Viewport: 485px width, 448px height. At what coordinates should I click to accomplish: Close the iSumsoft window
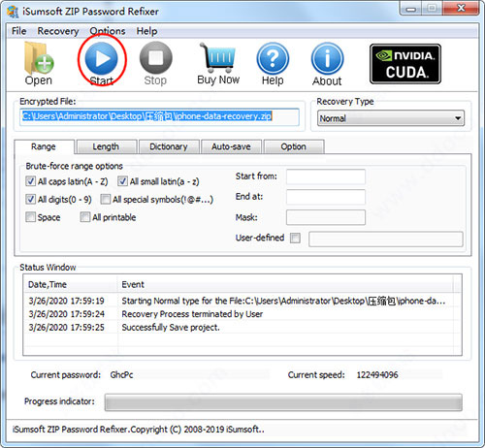[462, 8]
